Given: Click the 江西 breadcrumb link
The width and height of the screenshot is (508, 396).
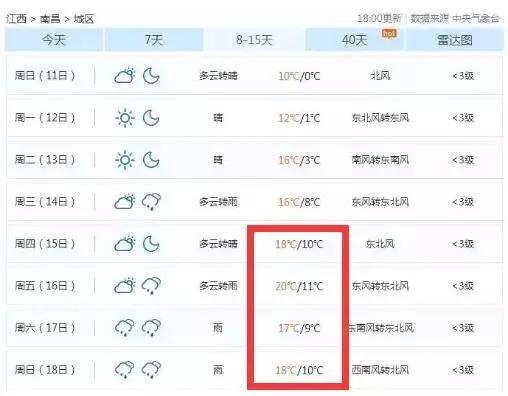Looking at the screenshot, I should [x=16, y=19].
